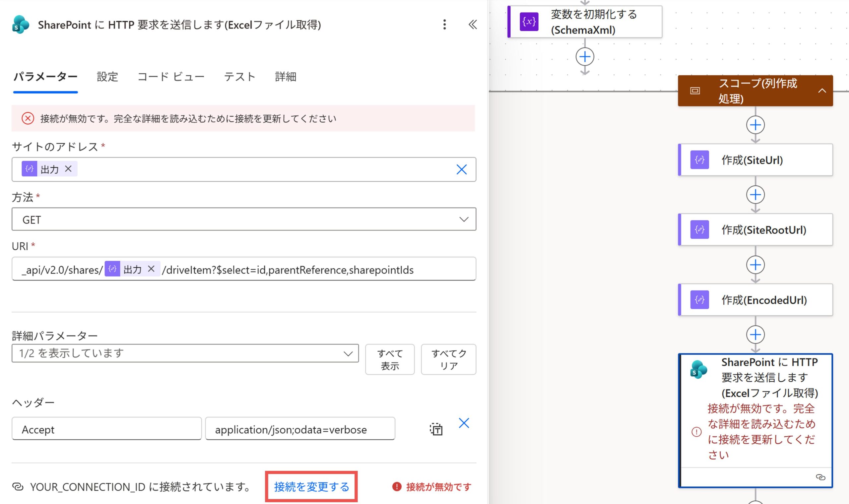This screenshot has height=504, width=849.
Task: Select the 作成(SiteUrl) action card
Action: click(x=755, y=159)
